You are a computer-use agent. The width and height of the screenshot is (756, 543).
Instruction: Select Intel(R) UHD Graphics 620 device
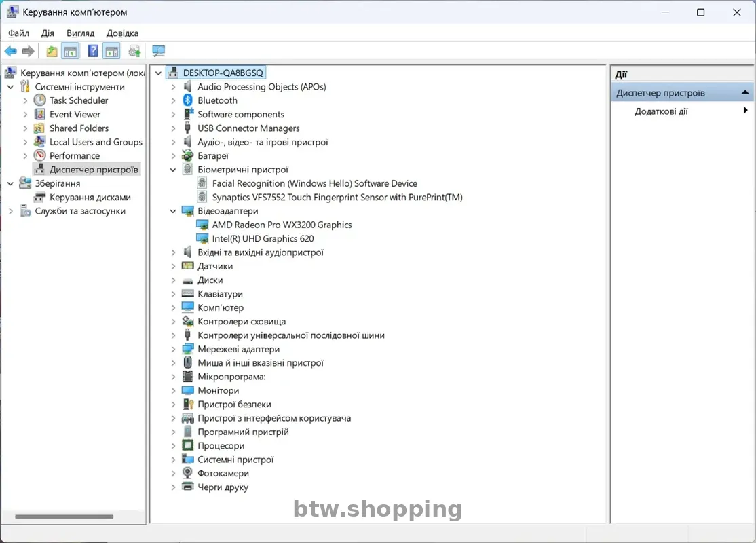click(263, 238)
